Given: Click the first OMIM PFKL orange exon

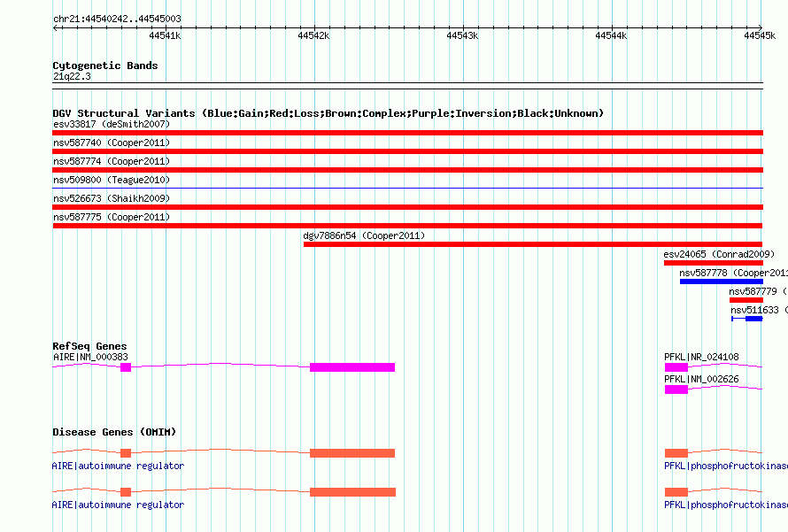Looking at the screenshot, I should click(676, 453).
